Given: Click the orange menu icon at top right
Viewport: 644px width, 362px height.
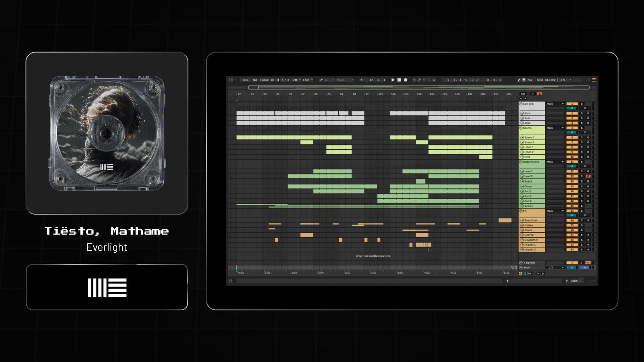Looking at the screenshot, I should point(594,80).
